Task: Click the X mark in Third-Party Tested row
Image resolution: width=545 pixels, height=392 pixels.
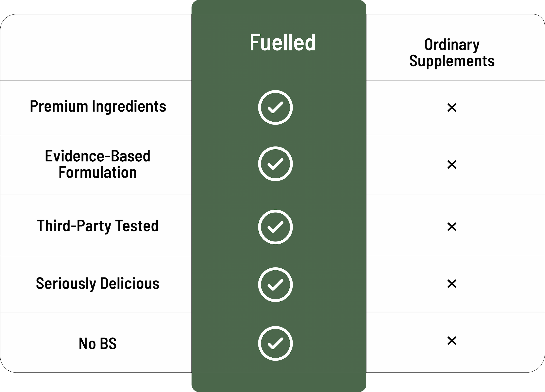Action: (x=452, y=227)
